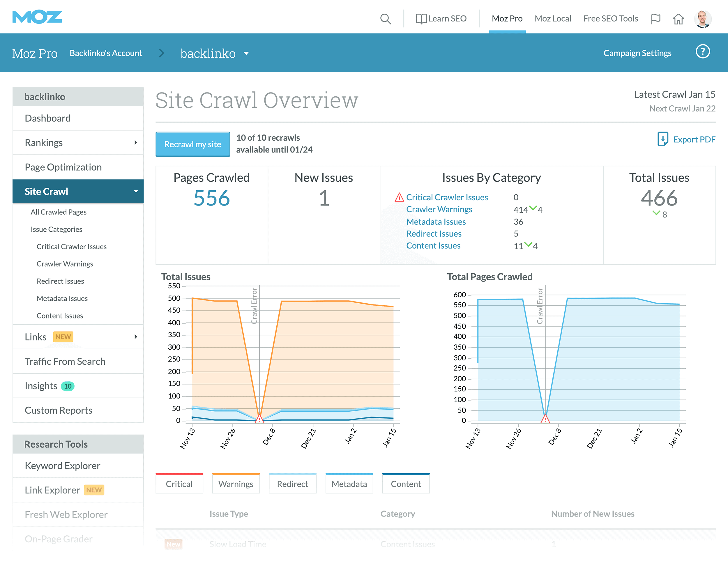Select the Content filter tab

pos(406,484)
